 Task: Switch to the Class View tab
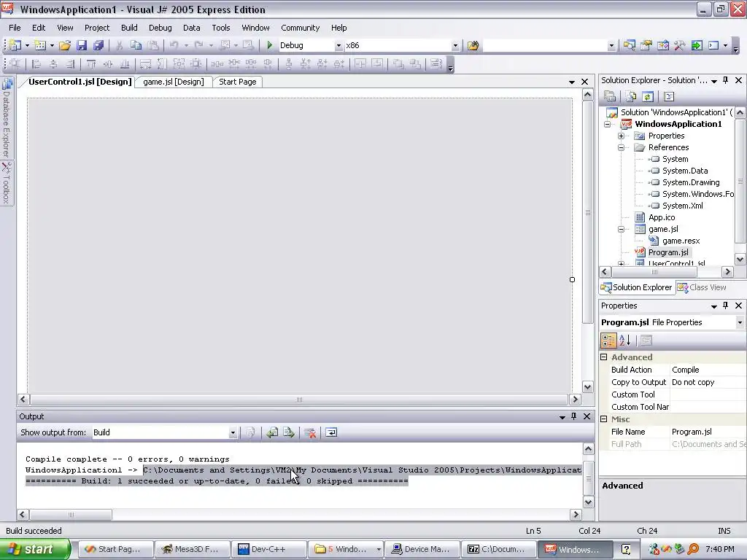click(x=703, y=287)
